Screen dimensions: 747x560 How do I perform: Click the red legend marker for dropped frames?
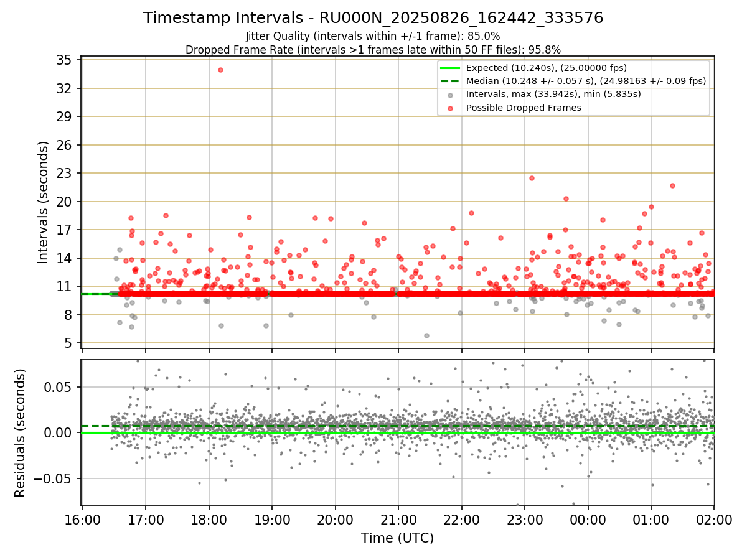pos(451,108)
